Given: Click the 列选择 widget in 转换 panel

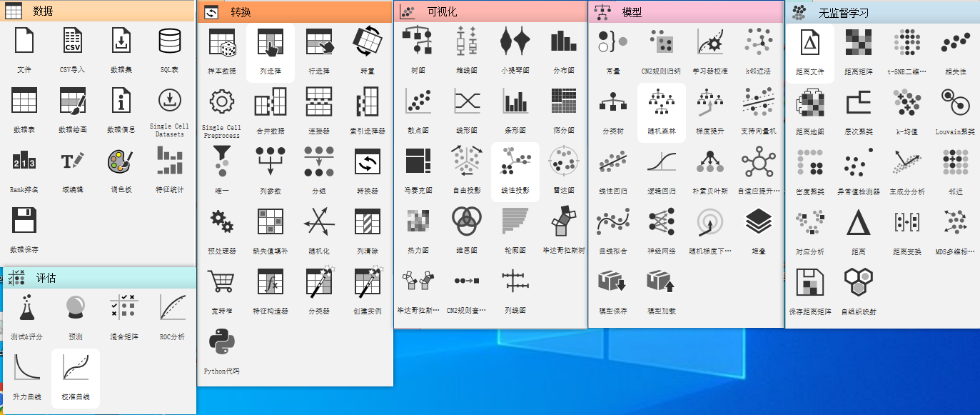Looking at the screenshot, I should pos(271,41).
